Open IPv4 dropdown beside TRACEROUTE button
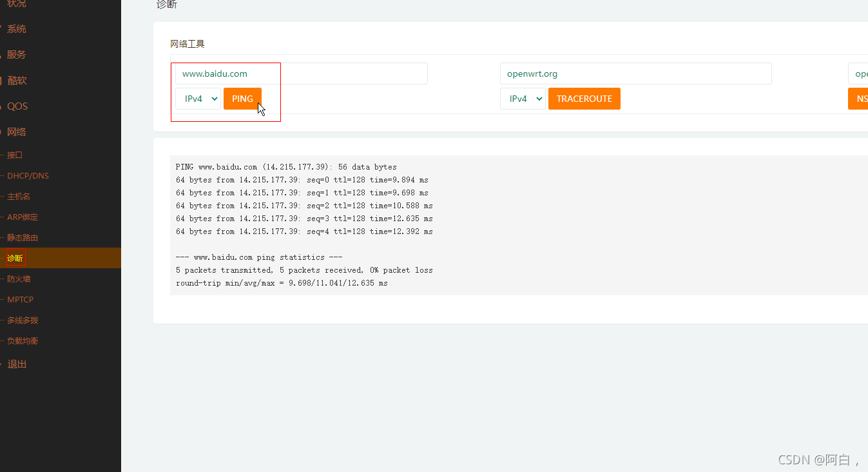Screen dimensions: 868x472 [523, 99]
